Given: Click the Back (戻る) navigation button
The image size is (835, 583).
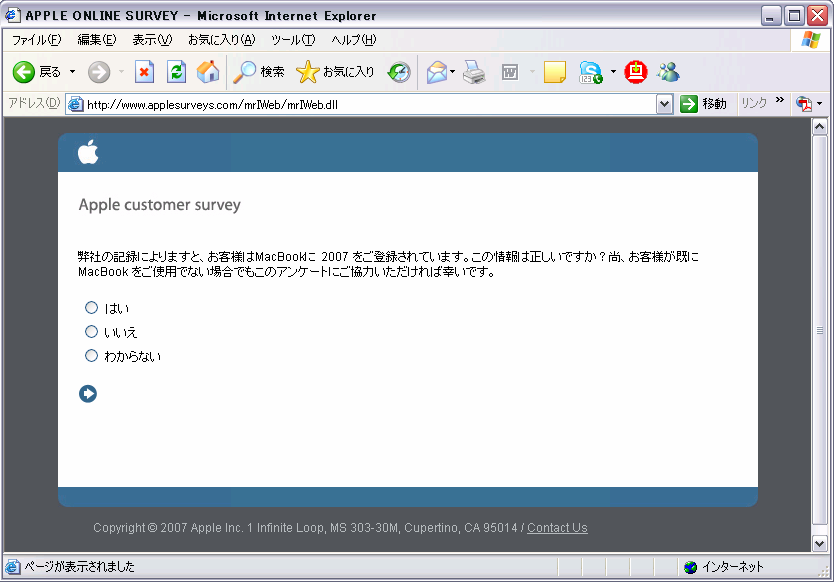Looking at the screenshot, I should [36, 72].
